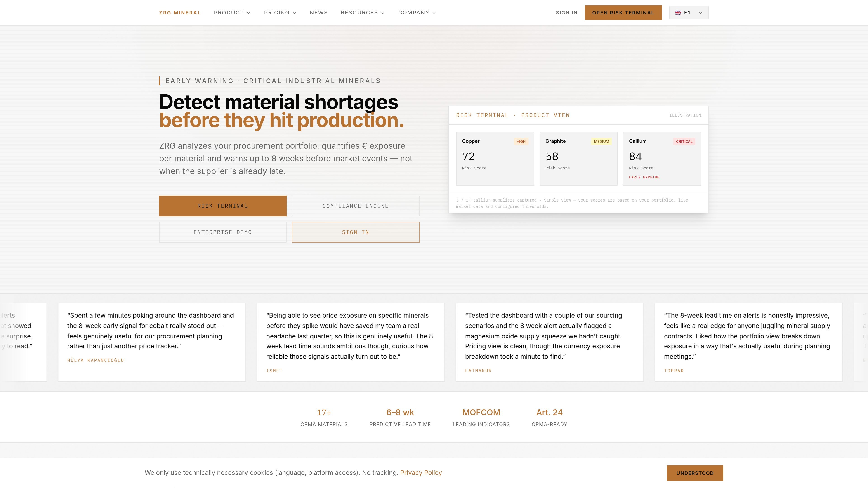Image resolution: width=868 pixels, height=488 pixels.
Task: Click the FATMANUR testimonial card
Action: 550,342
